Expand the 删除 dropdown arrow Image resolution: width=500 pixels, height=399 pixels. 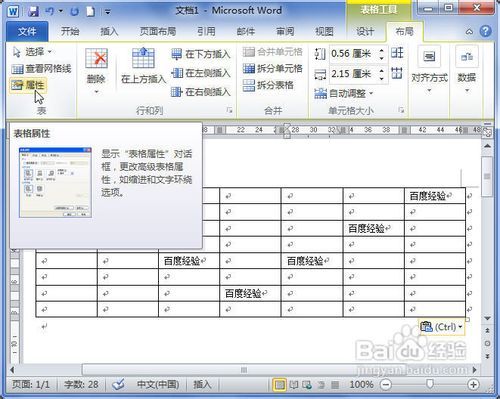(96, 91)
